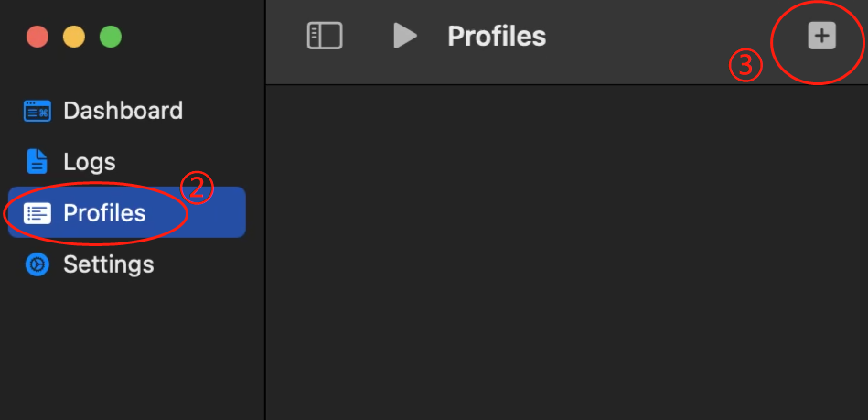Select the Profiles title in the toolbar
Viewport: 868px width, 420px height.
click(x=497, y=36)
